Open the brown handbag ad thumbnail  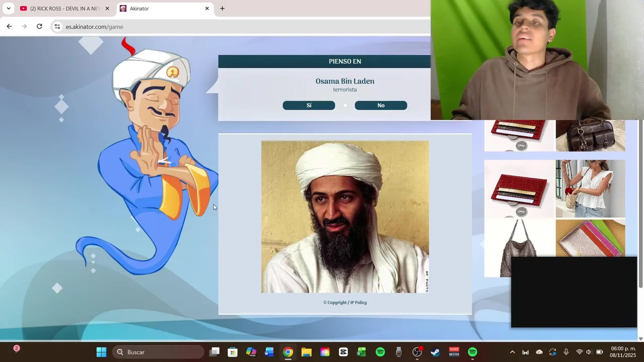pos(591,136)
